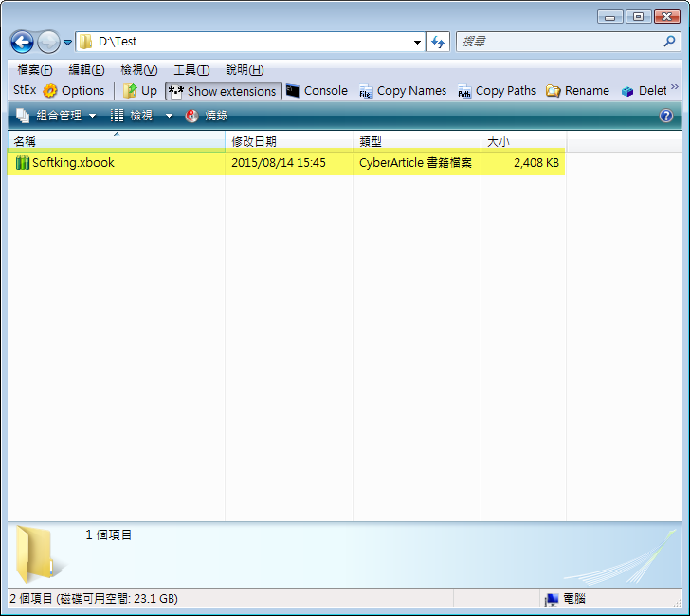Expand the address bar history dropdown
The width and height of the screenshot is (690, 616).
coord(418,43)
